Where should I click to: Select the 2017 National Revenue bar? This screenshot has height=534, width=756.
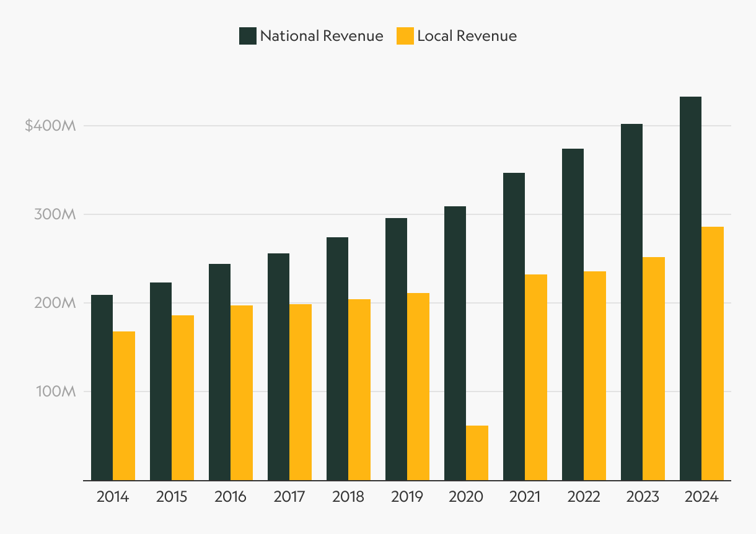coord(278,367)
